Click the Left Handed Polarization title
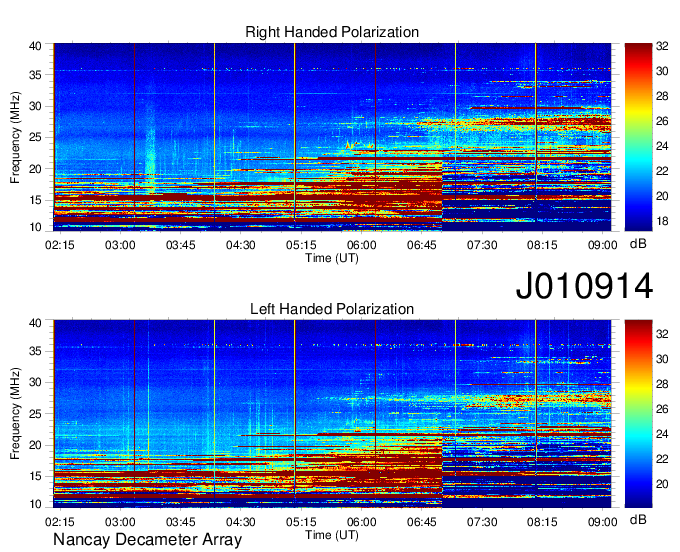This screenshot has height=552, width=680. [332, 309]
